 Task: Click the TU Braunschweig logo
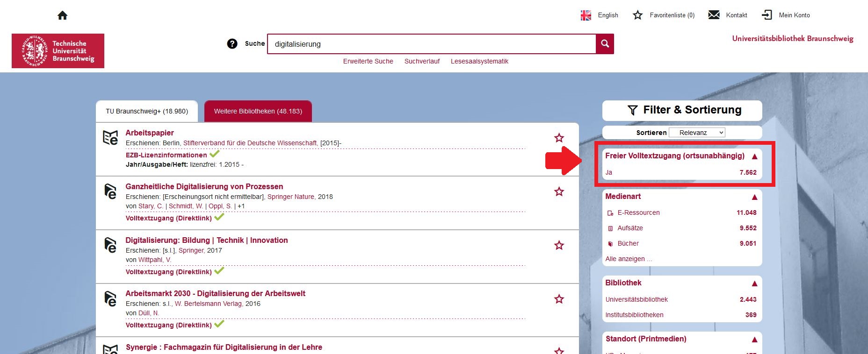coord(58,51)
